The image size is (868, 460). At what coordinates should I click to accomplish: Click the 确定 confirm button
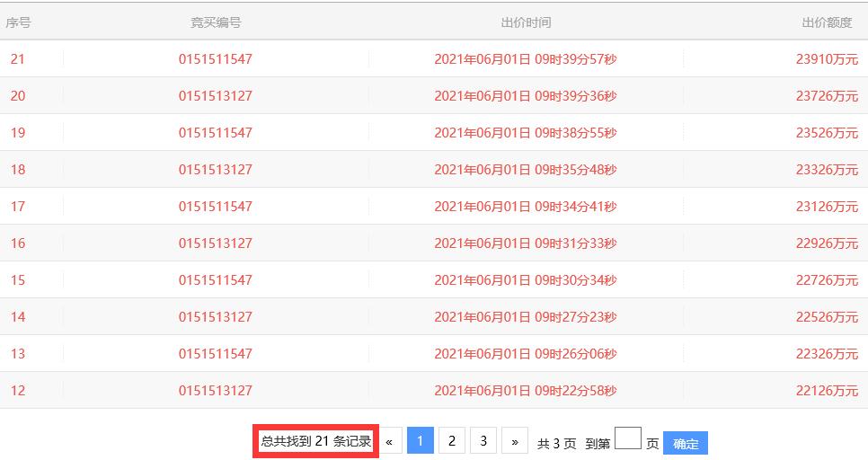pyautogui.click(x=686, y=444)
